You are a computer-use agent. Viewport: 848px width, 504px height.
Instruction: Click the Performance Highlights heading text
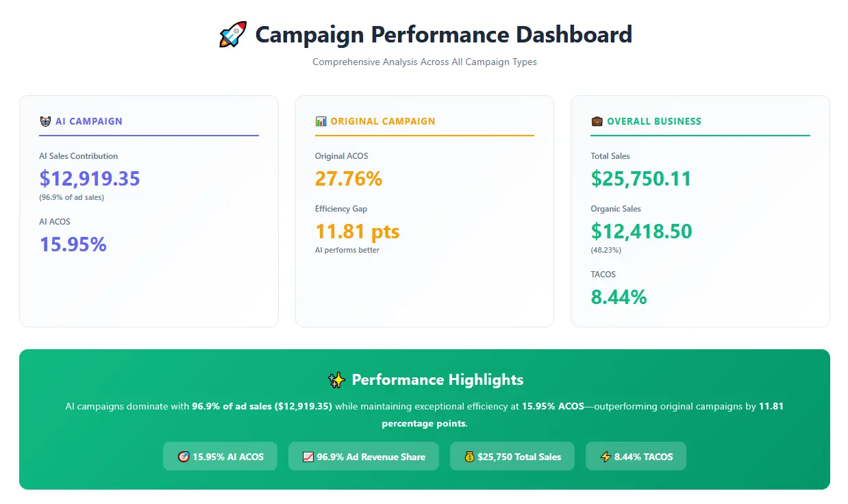[x=437, y=380]
